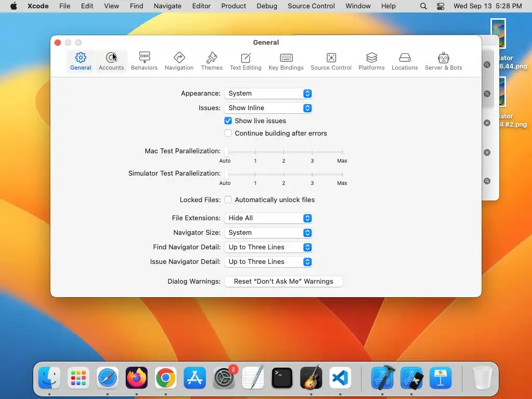Open the Themes preferences pane
This screenshot has height=399, width=532.
pyautogui.click(x=212, y=61)
